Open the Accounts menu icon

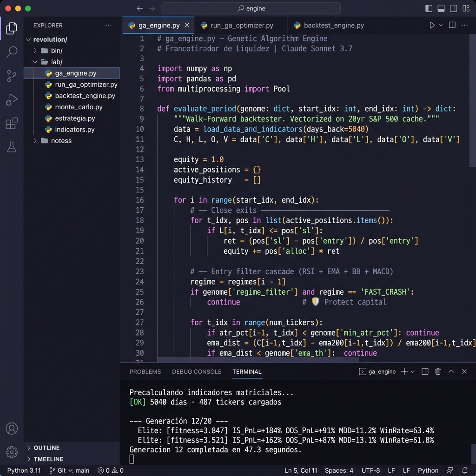click(x=12, y=428)
